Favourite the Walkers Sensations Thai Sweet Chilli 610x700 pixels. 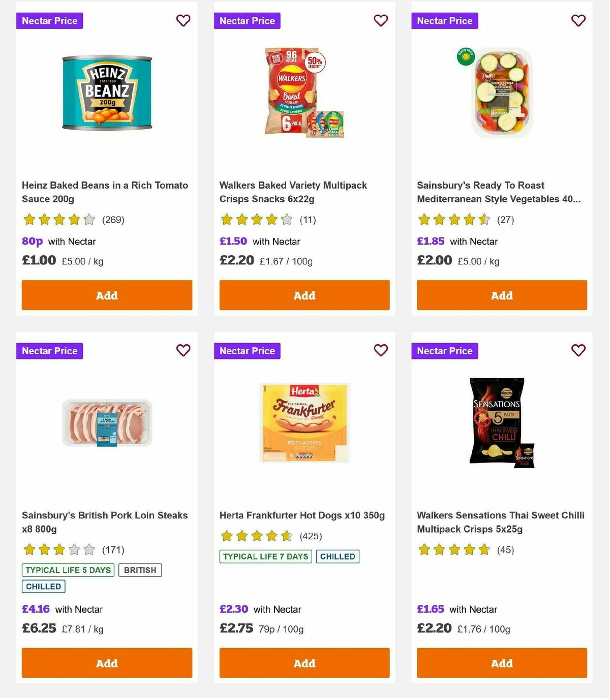click(577, 350)
